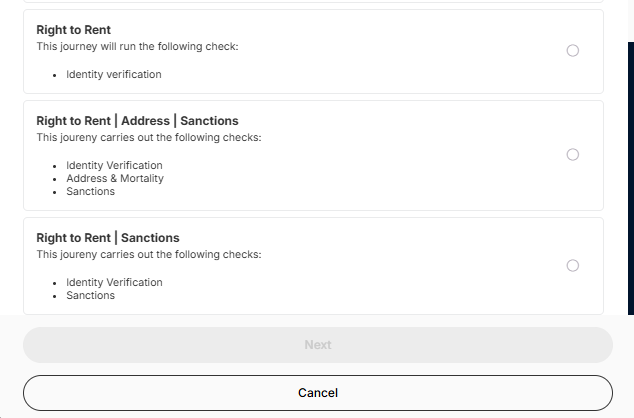Click the description text in the Right to Rent | Sanctions card
634x418 pixels.
[149, 254]
